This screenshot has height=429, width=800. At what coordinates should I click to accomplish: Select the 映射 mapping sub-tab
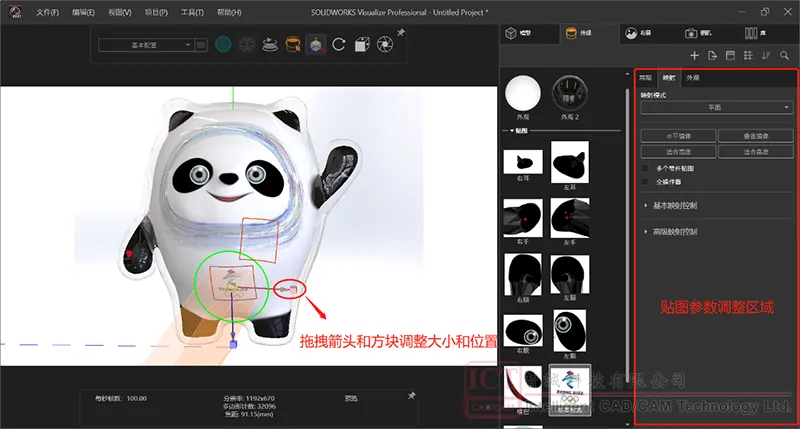(669, 78)
